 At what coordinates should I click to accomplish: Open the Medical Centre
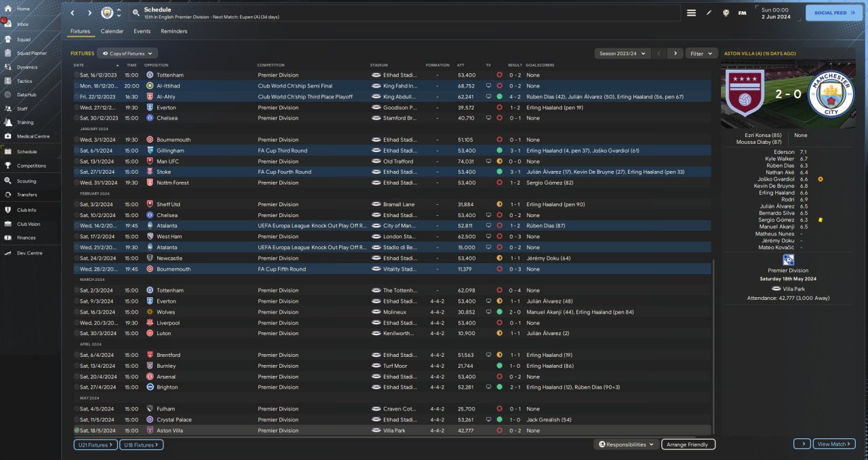(x=33, y=136)
